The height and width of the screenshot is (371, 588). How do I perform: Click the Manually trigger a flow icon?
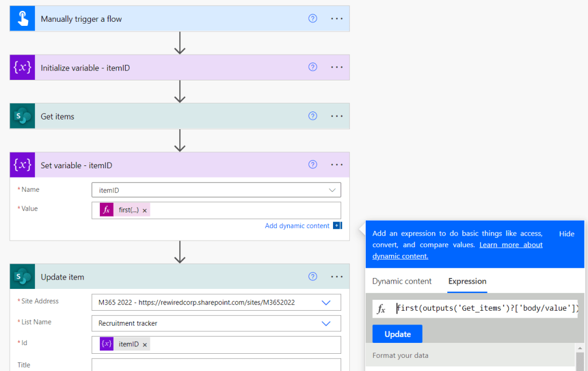point(22,18)
